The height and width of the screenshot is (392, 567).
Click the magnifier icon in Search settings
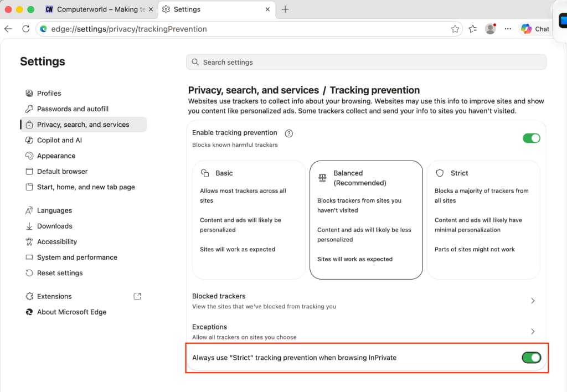point(195,62)
